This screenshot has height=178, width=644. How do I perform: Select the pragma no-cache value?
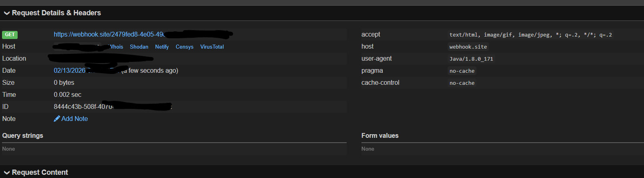(462, 71)
